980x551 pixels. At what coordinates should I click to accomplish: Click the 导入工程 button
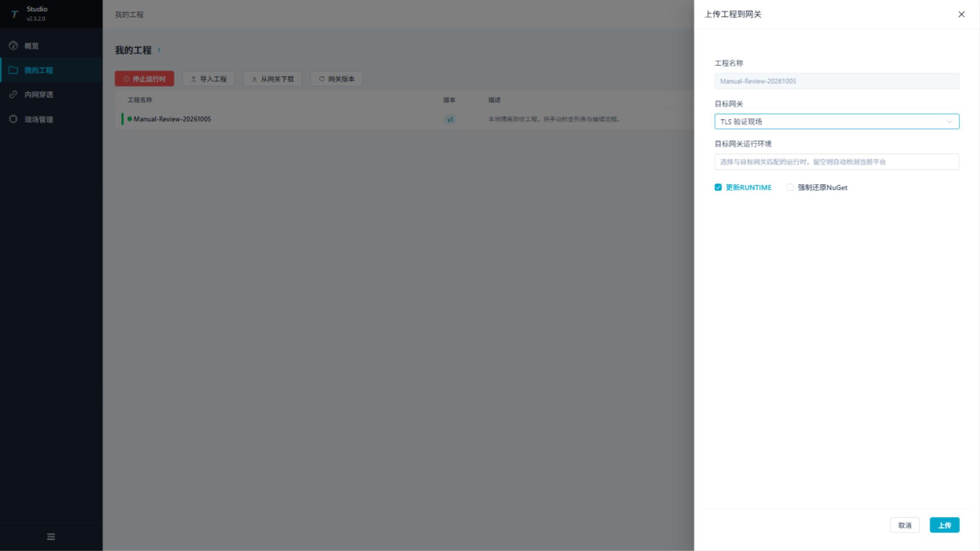click(x=209, y=79)
